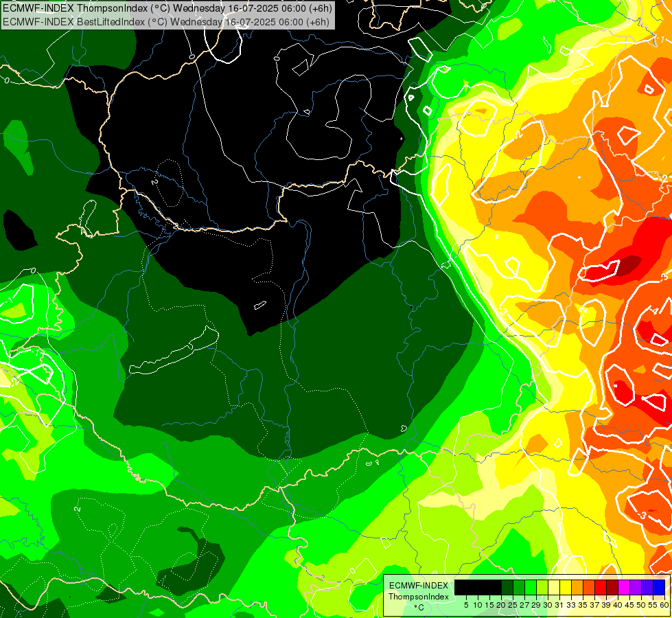
Task: Select the bright yellow 31–33 legend swatch
Action: tap(566, 587)
